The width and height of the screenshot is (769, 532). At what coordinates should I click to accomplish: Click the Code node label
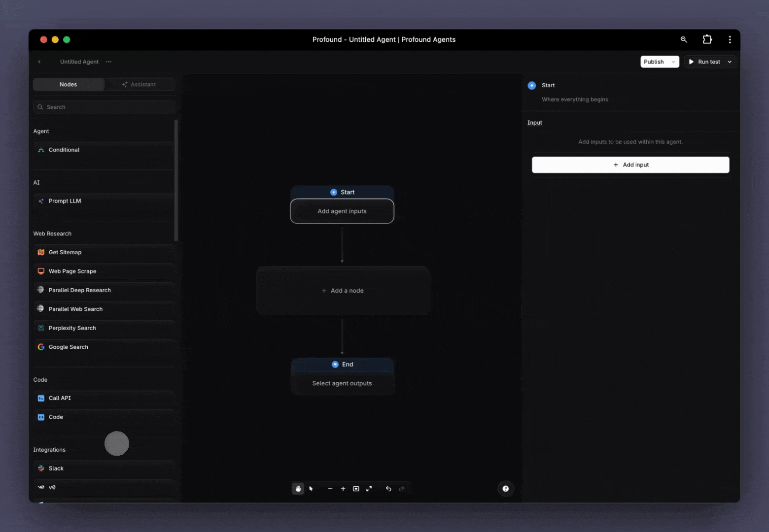[56, 417]
